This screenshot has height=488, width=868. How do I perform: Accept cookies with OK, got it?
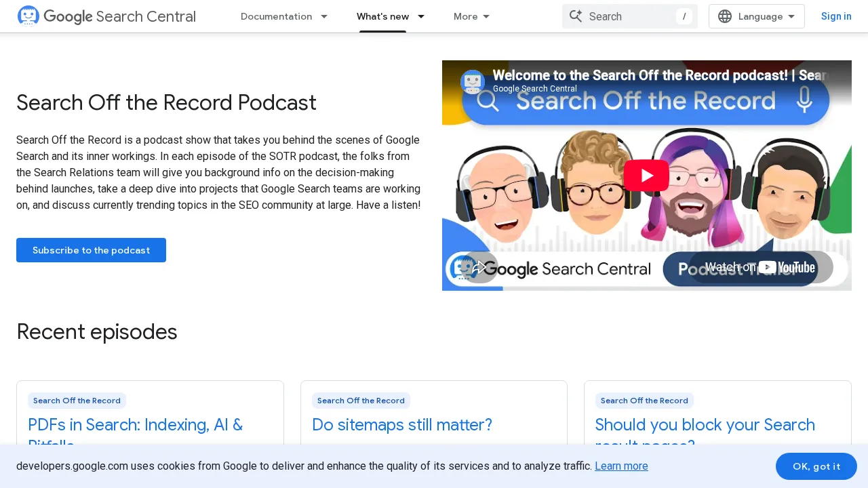816,466
